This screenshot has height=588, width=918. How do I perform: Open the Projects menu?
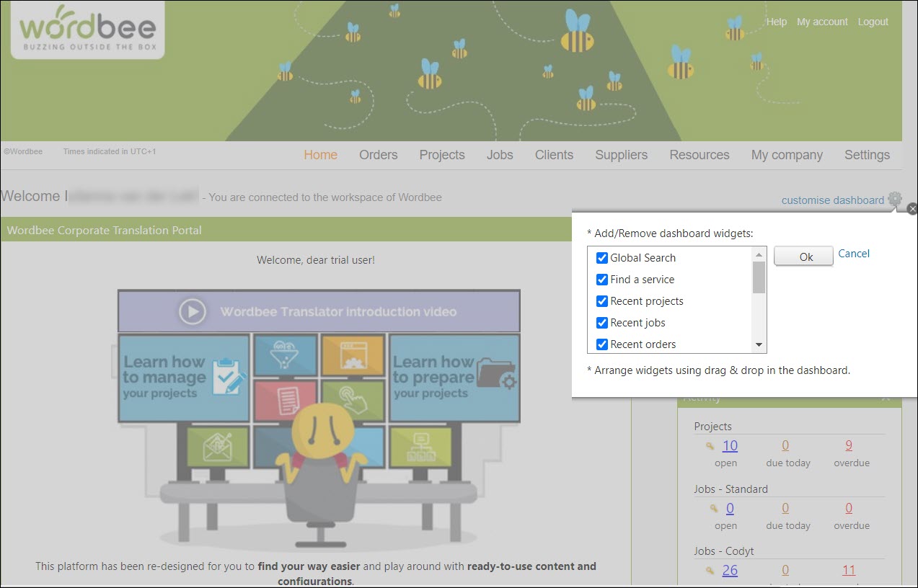coord(441,155)
